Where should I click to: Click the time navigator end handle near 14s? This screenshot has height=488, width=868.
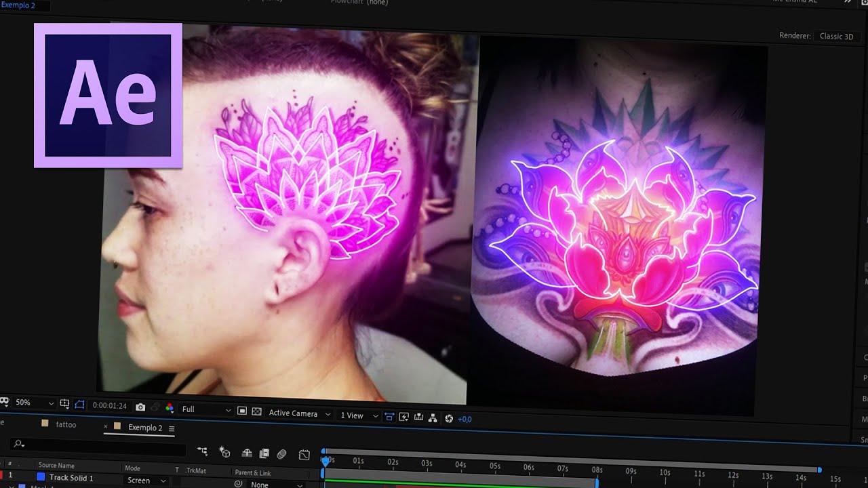click(819, 470)
